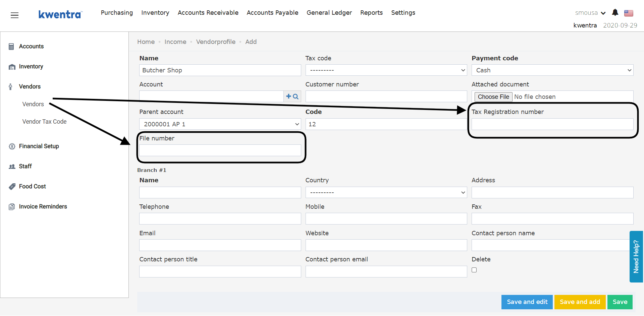
Task: Click the Telephone field
Action: pos(220,219)
